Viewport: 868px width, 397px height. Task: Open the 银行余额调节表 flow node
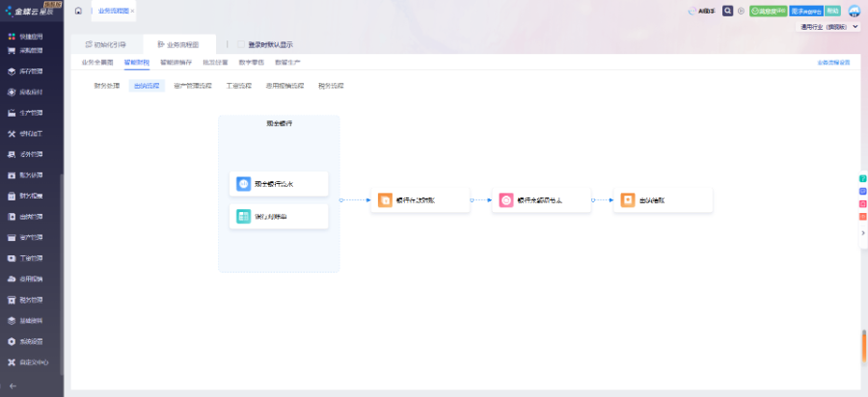click(x=541, y=200)
